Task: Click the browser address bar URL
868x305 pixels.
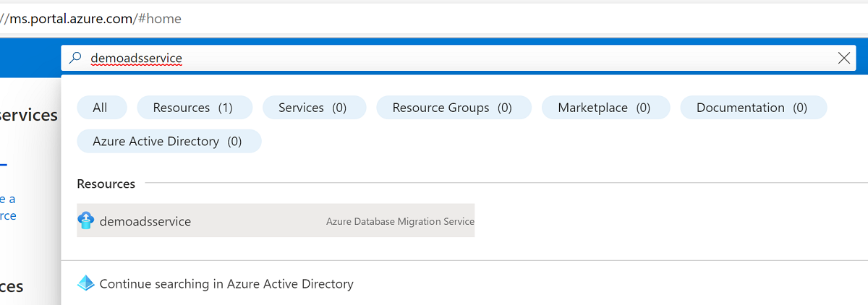Action: coord(91,19)
